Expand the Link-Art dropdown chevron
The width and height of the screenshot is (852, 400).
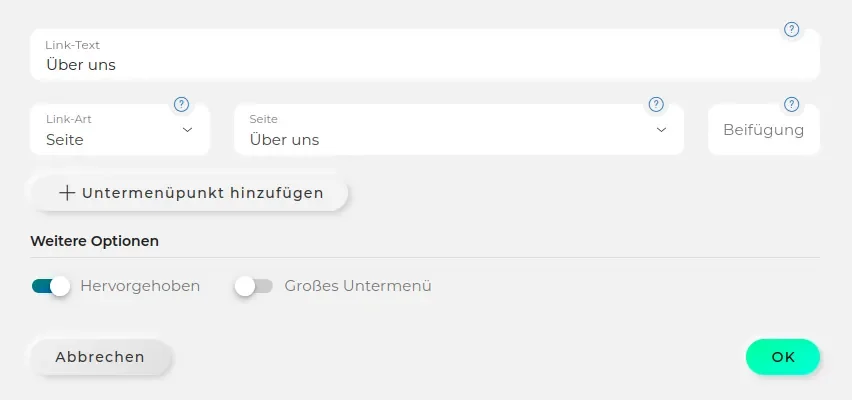(x=187, y=129)
